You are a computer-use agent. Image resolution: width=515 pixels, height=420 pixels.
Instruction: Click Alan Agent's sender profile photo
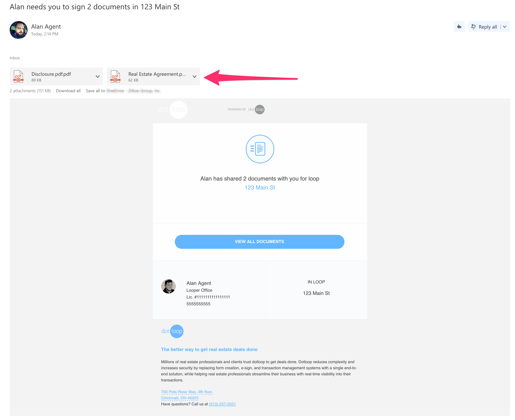(19, 30)
